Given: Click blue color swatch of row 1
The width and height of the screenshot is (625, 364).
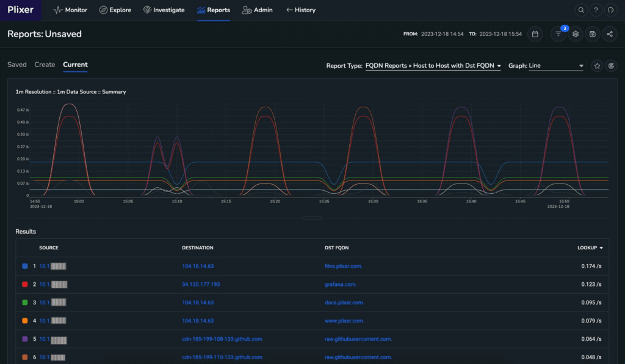Looking at the screenshot, I should [25, 266].
